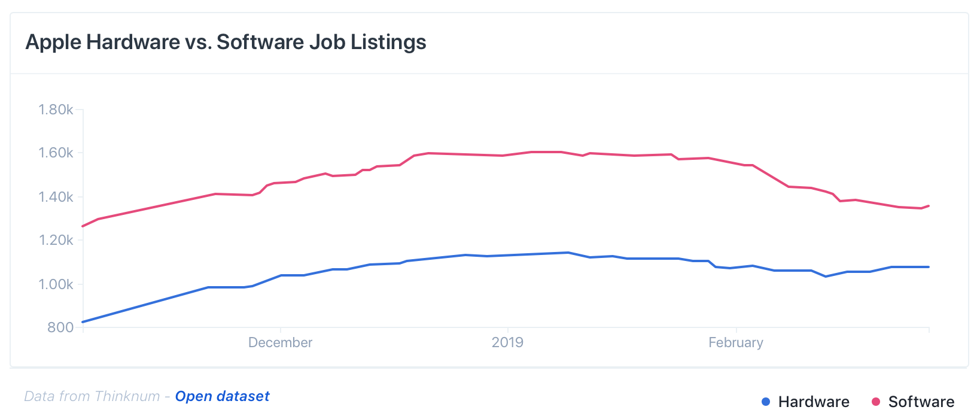
Task: Open the 'Open dataset' link
Action: pos(222,396)
